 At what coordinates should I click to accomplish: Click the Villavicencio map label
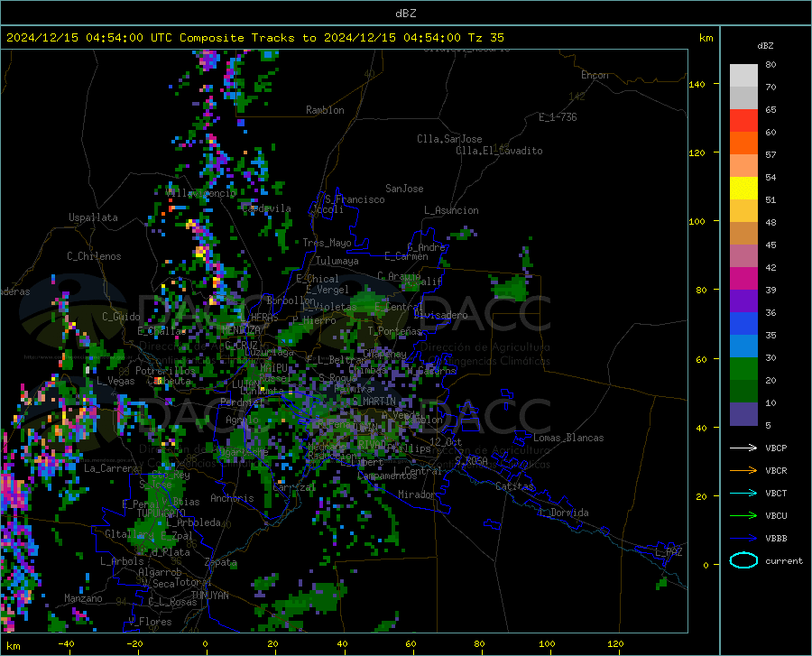pyautogui.click(x=200, y=193)
